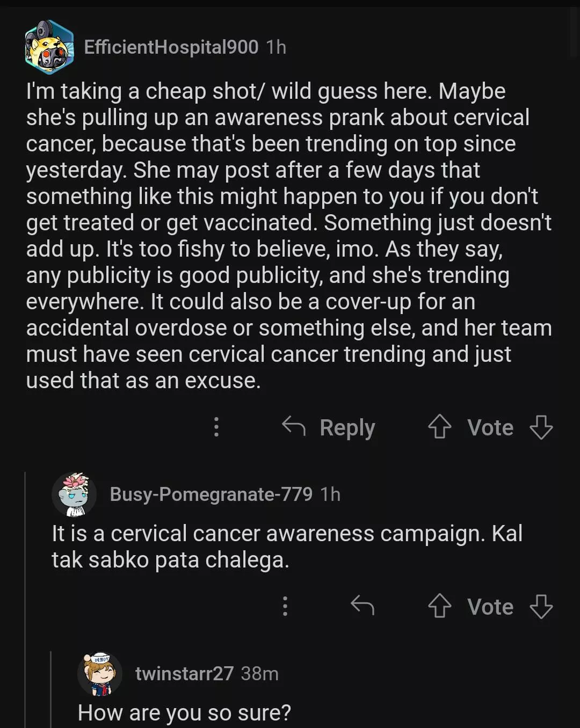Open twinstarr27's avatar
Viewport: 580px width, 728px height.
[x=100, y=674]
